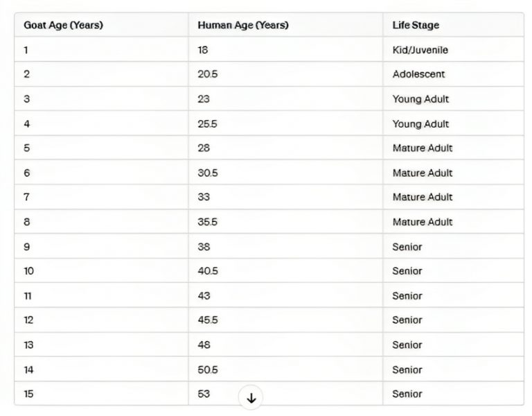Click the Adolescent life stage cell
Image resolution: width=532 pixels, height=416 pixels.
tap(453, 74)
